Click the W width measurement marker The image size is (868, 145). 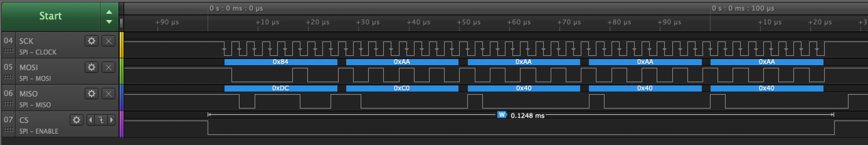(502, 115)
